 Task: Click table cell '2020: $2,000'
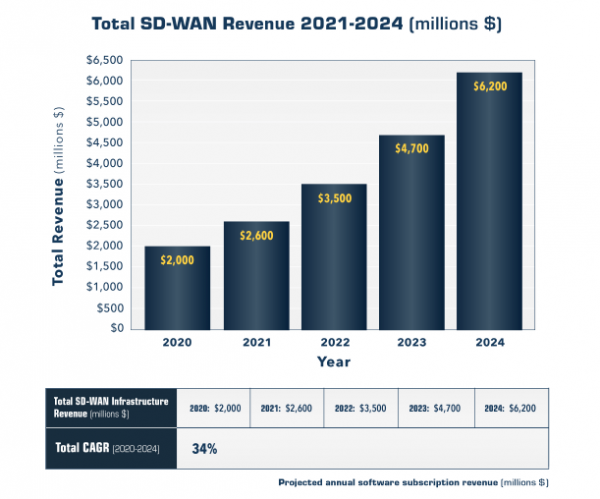tap(214, 408)
